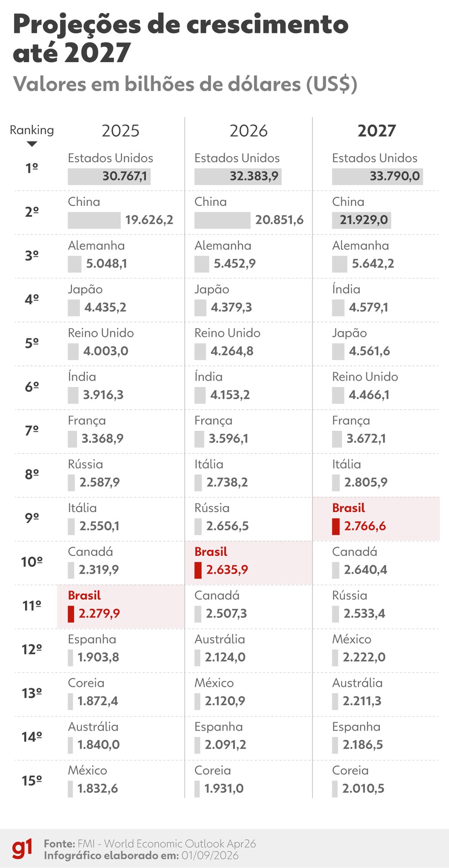Click México 2025 value 1.832,6
This screenshot has height=868, width=449.
[x=98, y=789]
